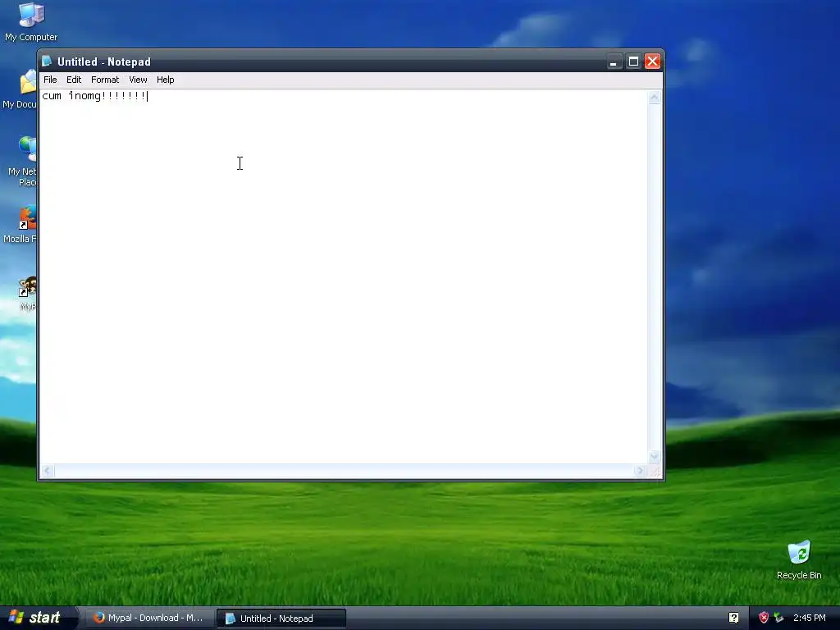840x630 pixels.
Task: Click the resize grip in Notepad corner
Action: tap(654, 471)
